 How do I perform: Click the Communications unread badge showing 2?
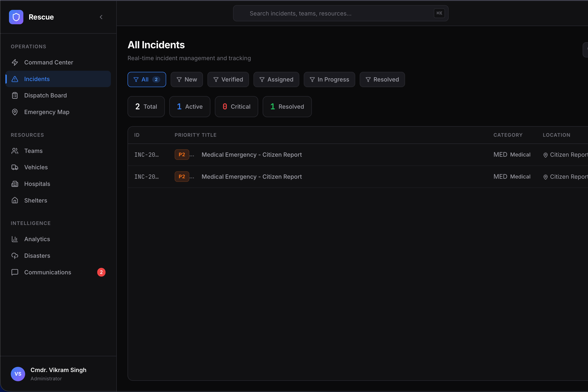101,272
